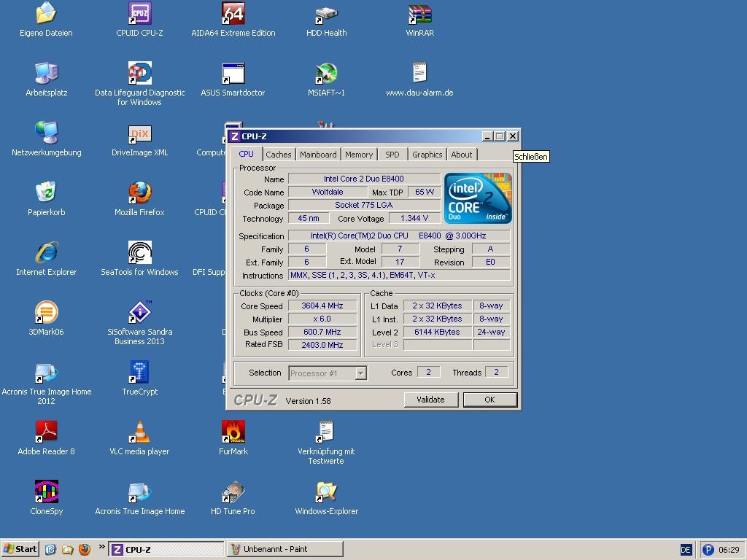The image size is (747, 560).
Task: Show the Memory tab
Action: coord(359,155)
